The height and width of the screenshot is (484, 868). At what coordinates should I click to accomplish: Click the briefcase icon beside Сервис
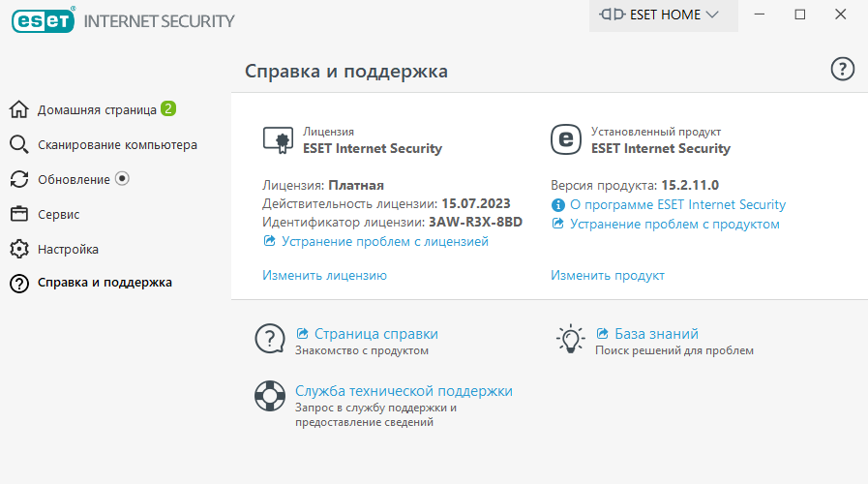pos(18,214)
